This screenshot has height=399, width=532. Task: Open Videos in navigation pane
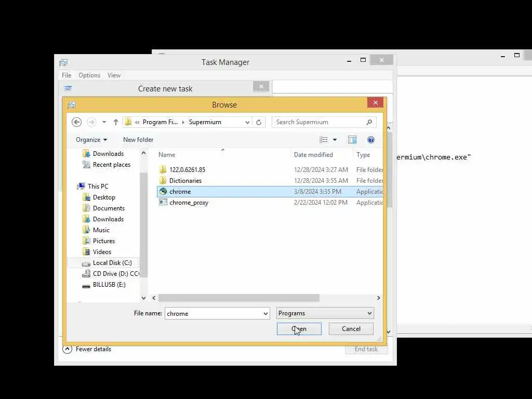(x=97, y=252)
